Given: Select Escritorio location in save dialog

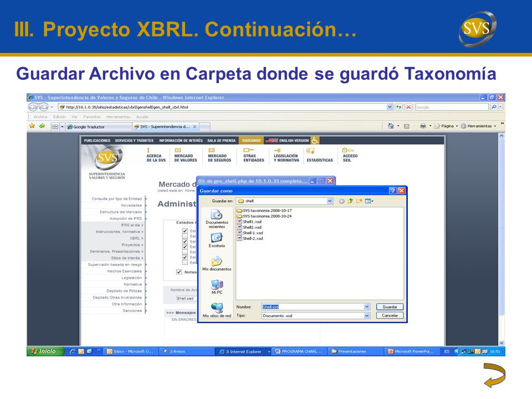Looking at the screenshot, I should (x=217, y=240).
